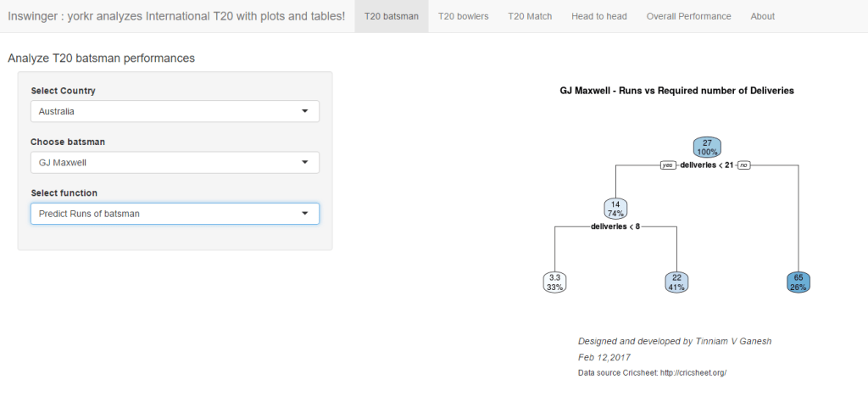Click the Cricsheet data source text
Screen dimensions: 868x402
coord(652,372)
